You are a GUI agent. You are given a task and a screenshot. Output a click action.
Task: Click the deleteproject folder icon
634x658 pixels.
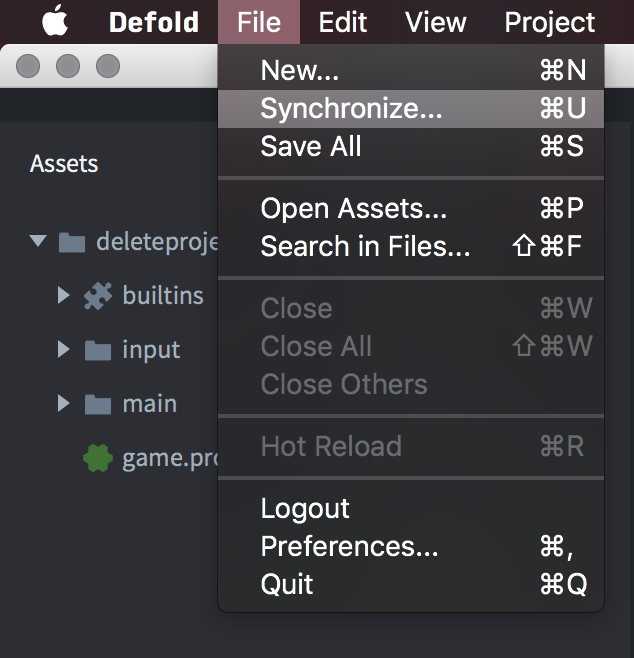pyautogui.click(x=72, y=242)
